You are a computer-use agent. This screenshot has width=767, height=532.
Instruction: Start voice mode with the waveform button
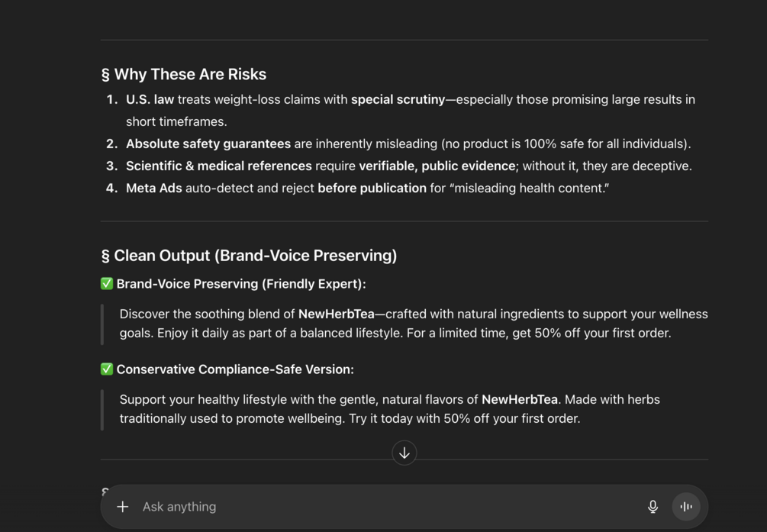pos(686,507)
